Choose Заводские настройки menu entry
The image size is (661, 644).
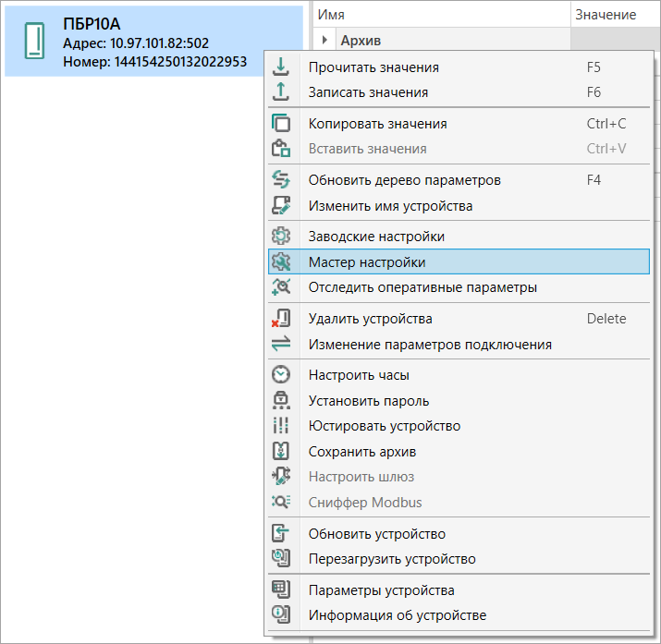click(459, 237)
